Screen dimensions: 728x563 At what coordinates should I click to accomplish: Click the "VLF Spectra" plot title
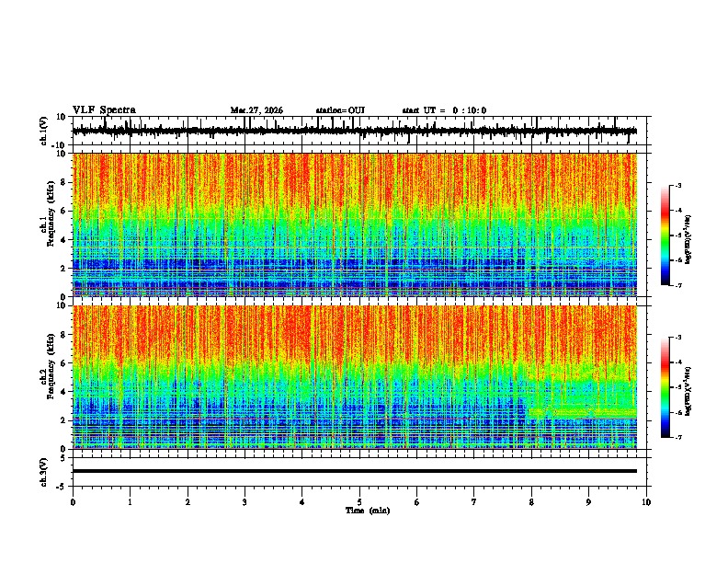click(104, 110)
